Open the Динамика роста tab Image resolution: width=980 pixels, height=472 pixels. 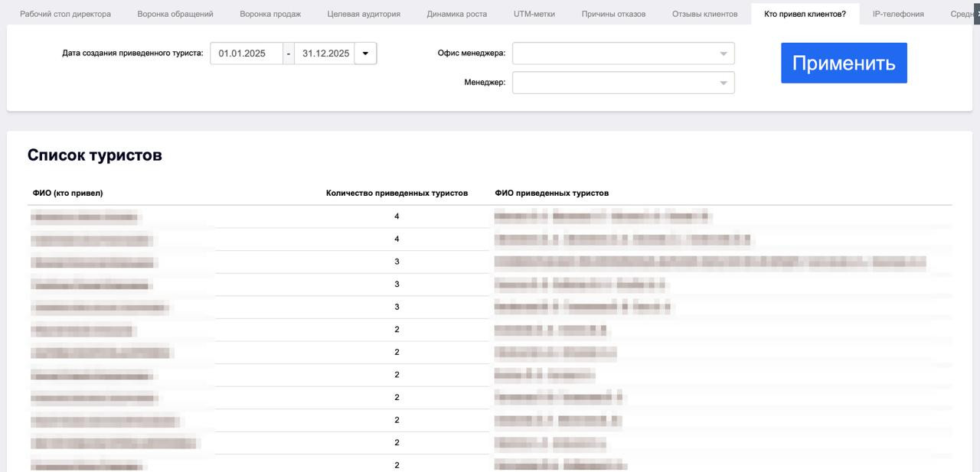pyautogui.click(x=457, y=14)
